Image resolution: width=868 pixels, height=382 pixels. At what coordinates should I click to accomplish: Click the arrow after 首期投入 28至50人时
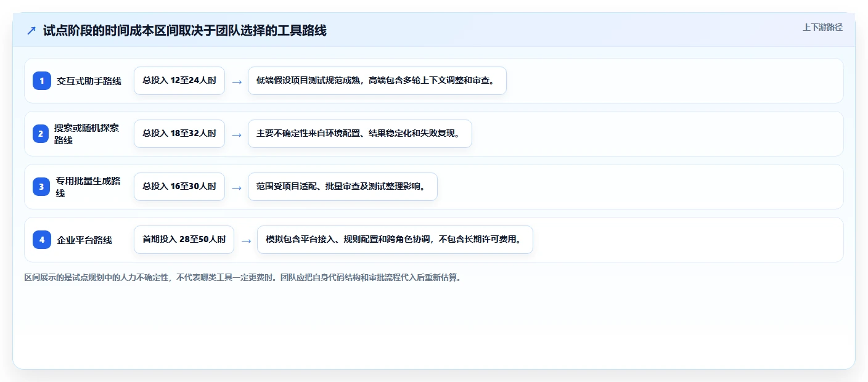[x=246, y=240]
